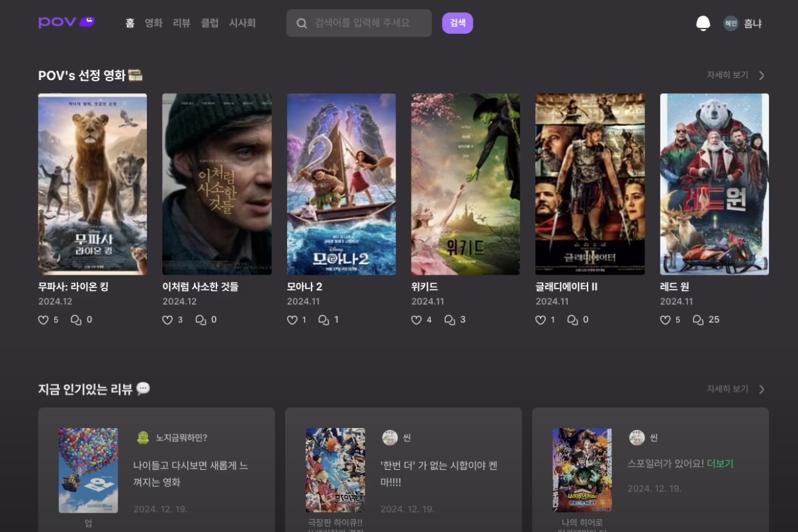Click the purple 검색 button
Viewport: 798px width, 532px height.
(457, 23)
